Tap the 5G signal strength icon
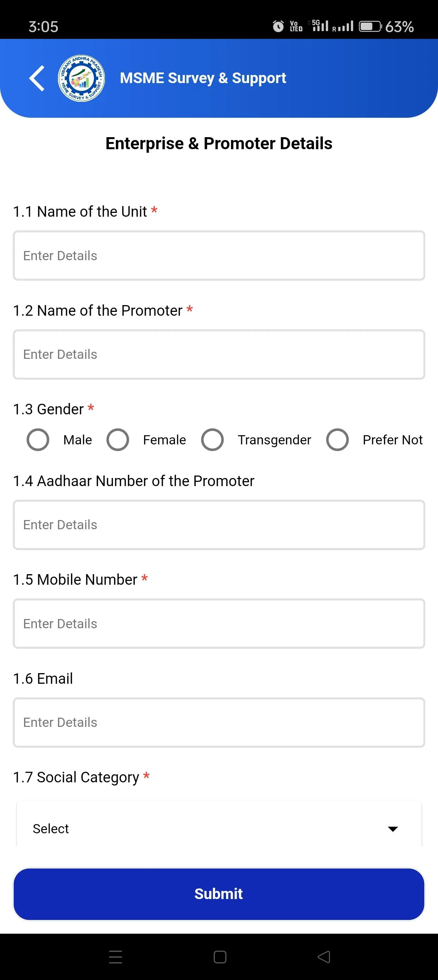 pyautogui.click(x=320, y=25)
